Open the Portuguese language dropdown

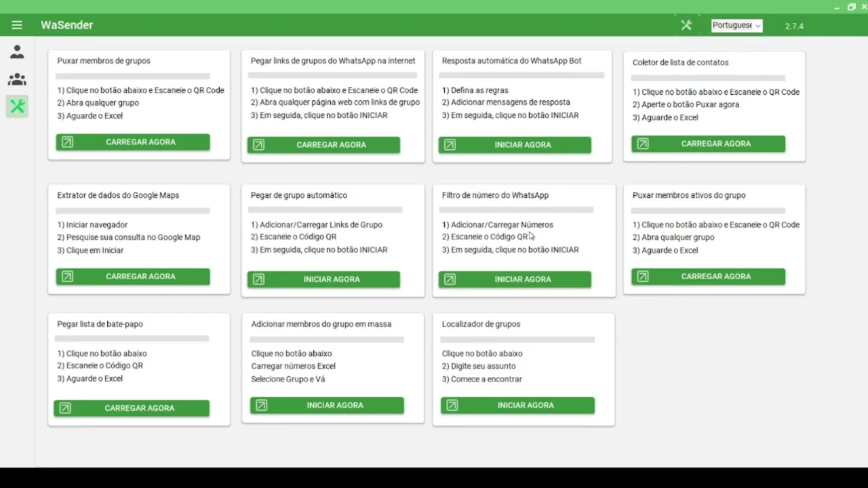click(x=736, y=26)
